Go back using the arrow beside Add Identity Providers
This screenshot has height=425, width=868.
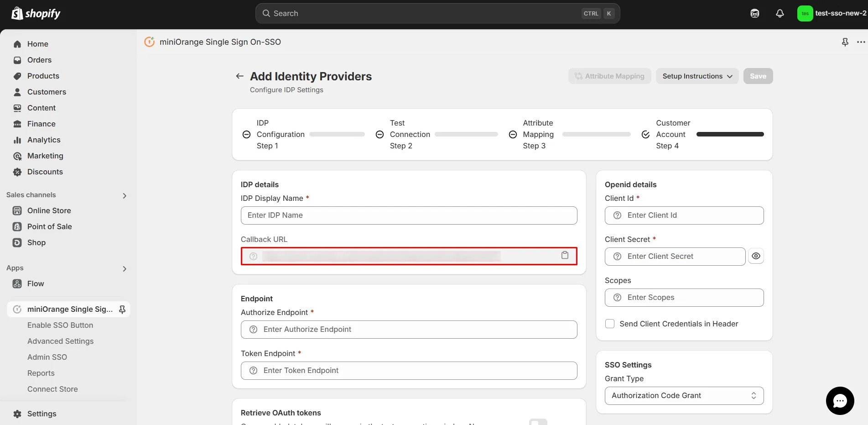coord(239,76)
